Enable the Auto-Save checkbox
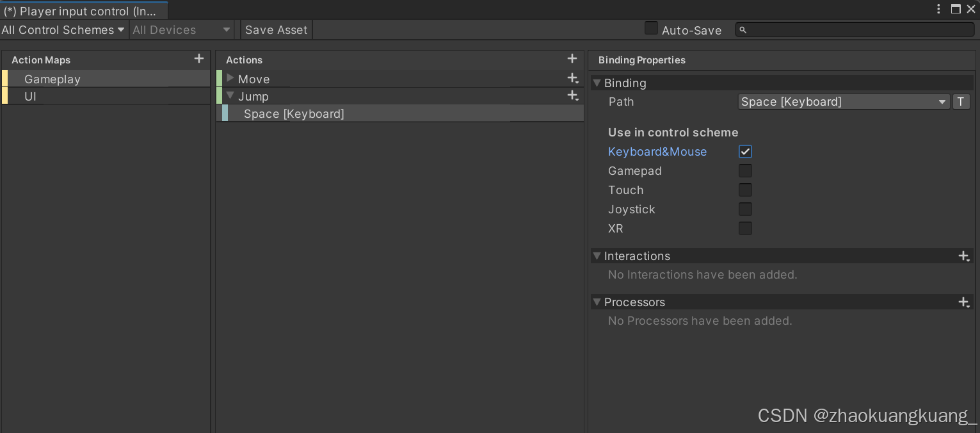The height and width of the screenshot is (433, 980). (652, 29)
